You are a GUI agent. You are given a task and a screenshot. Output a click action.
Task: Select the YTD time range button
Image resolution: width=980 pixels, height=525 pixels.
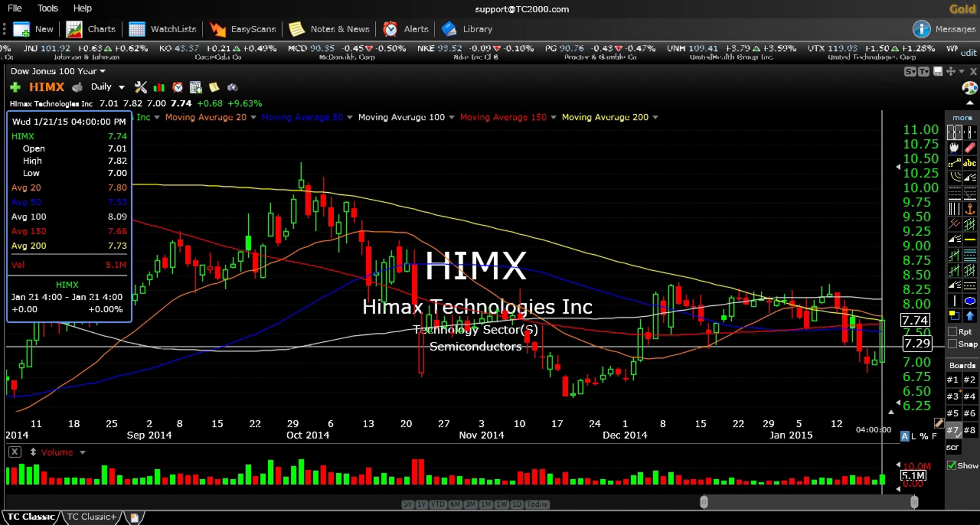coord(437,504)
